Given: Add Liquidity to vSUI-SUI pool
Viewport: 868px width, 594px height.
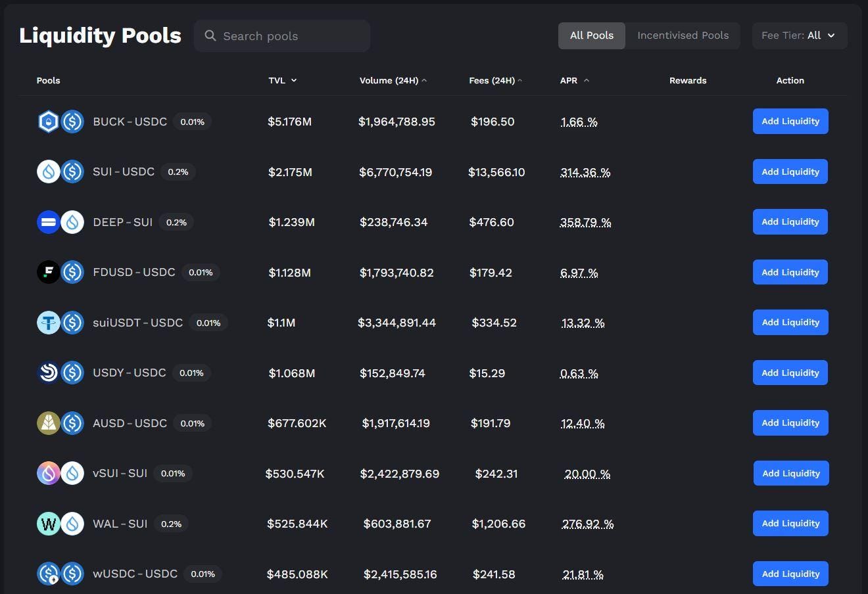Looking at the screenshot, I should (x=791, y=473).
